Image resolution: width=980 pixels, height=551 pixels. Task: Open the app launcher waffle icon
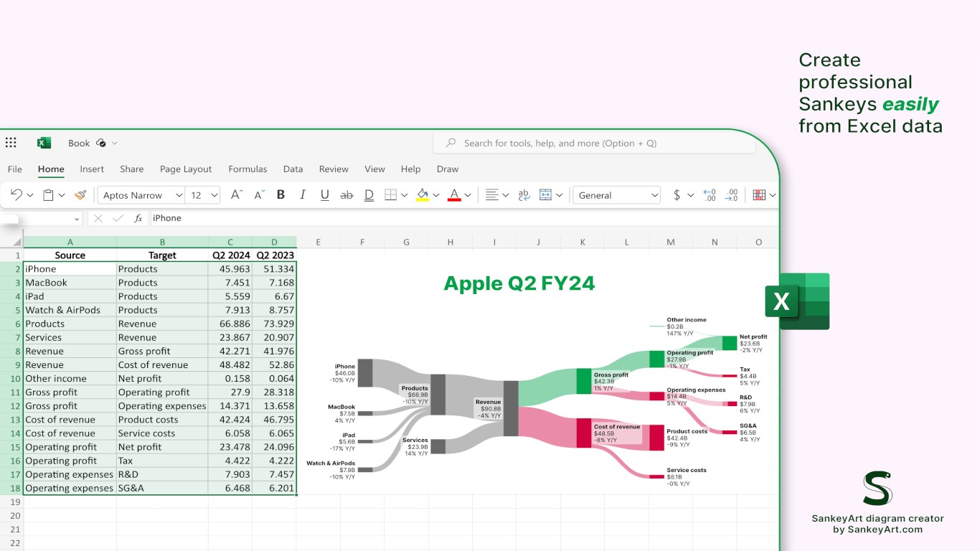click(10, 143)
